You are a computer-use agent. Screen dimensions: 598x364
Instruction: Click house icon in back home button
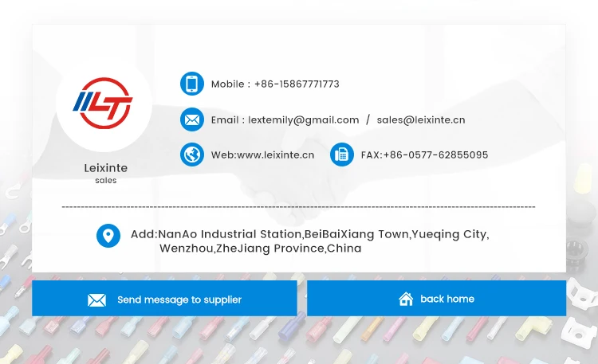click(x=406, y=299)
